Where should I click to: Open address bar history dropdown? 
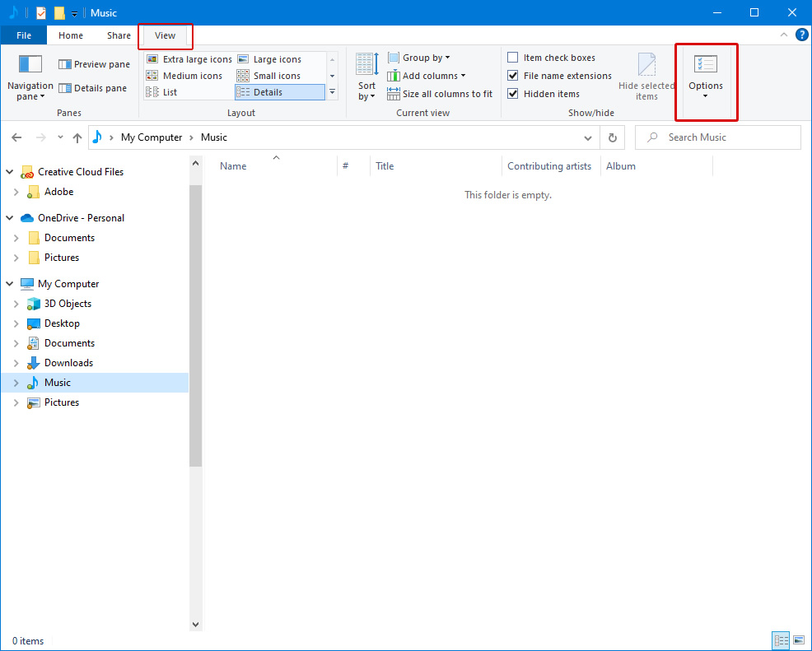click(x=588, y=137)
